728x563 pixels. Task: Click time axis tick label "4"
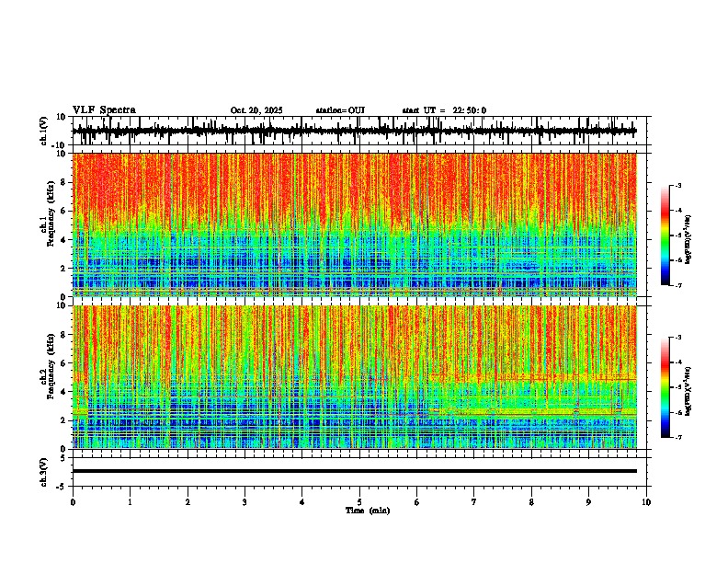tap(302, 502)
